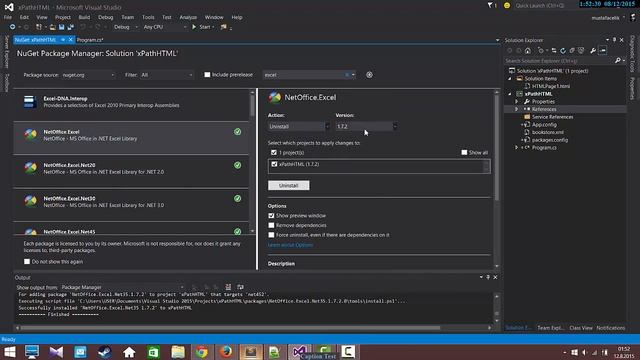Open the Any CPU platform dropdown

pos(165,27)
